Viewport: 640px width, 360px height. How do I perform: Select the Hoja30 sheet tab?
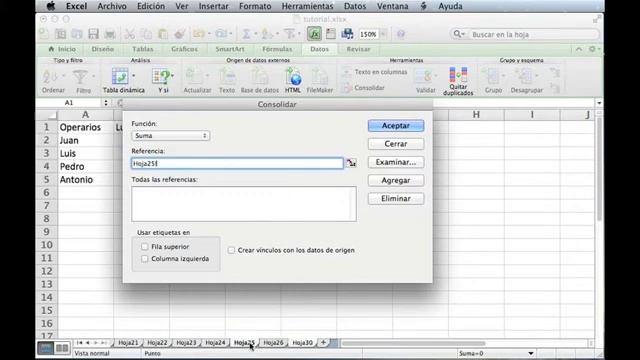pyautogui.click(x=302, y=343)
